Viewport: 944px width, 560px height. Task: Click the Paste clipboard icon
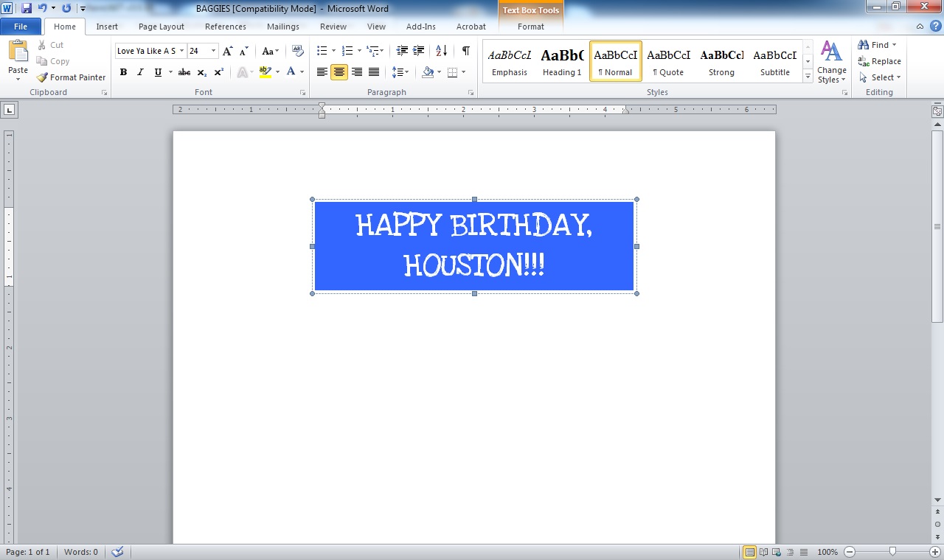(18, 52)
